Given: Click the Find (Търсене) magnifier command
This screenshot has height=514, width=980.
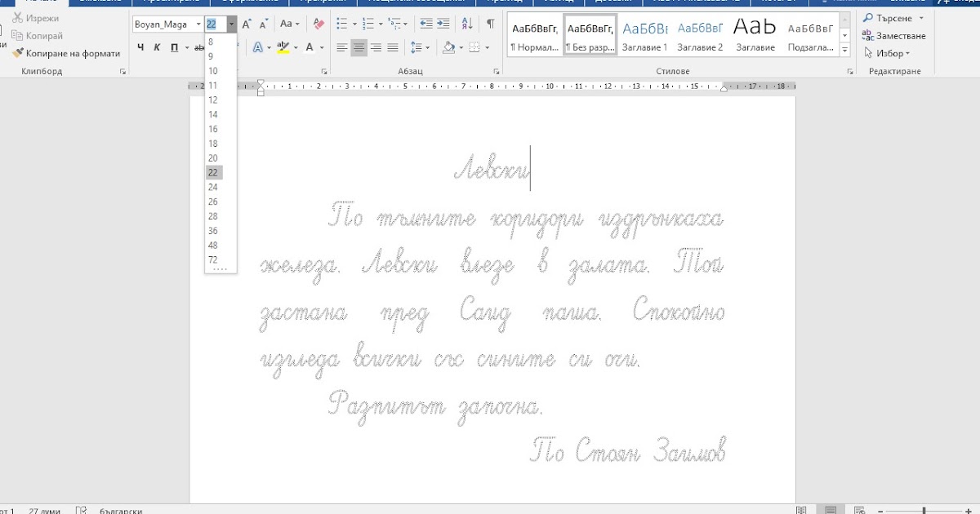Looking at the screenshot, I should [889, 18].
